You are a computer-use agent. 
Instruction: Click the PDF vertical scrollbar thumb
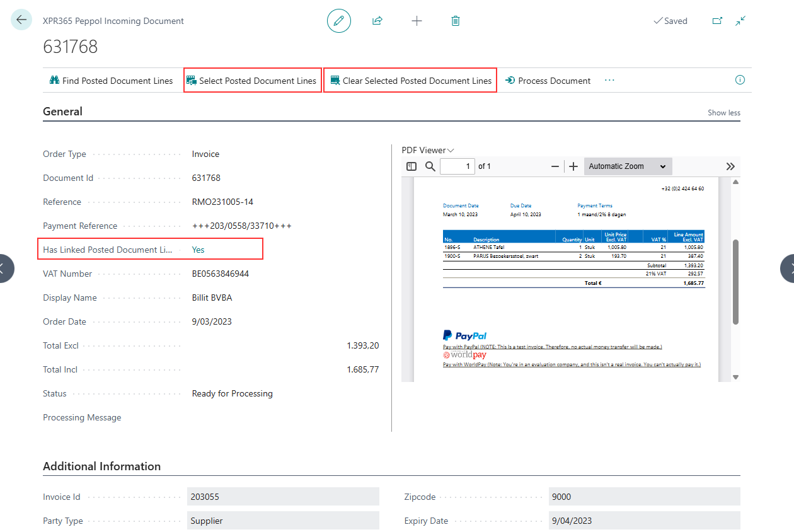click(735, 282)
